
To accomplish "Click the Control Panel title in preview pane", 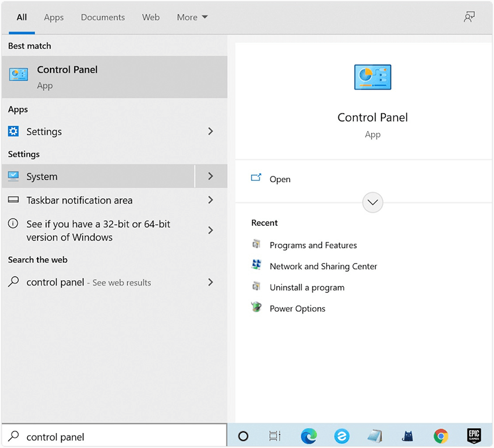I will (373, 117).
